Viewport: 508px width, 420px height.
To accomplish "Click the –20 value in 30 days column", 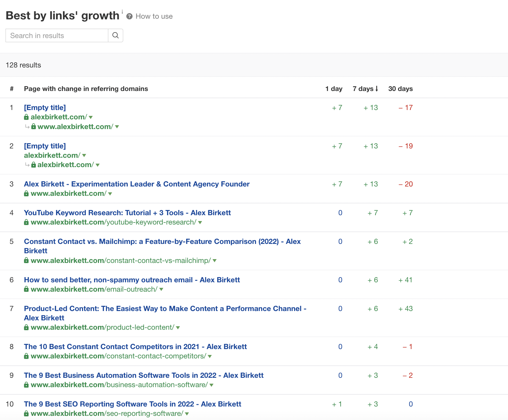I will (x=406, y=184).
